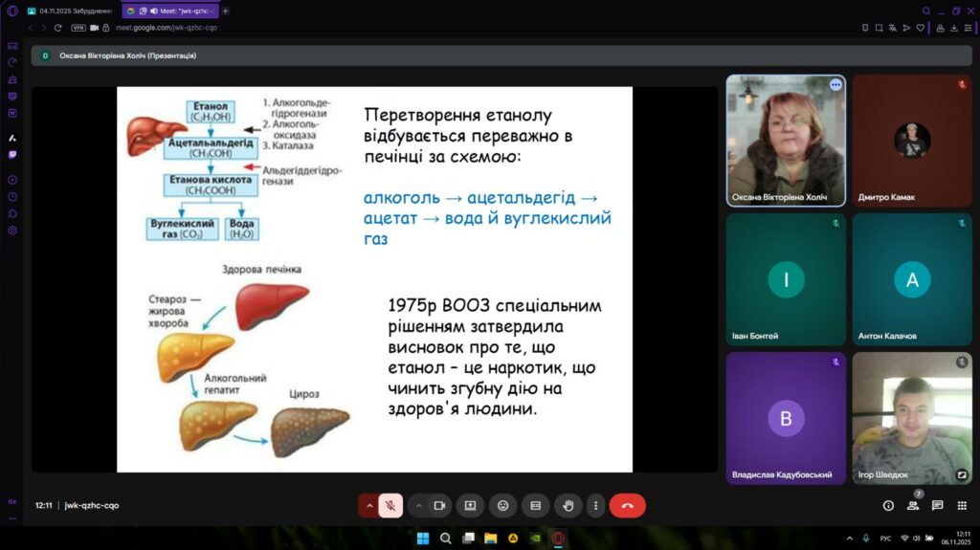Viewport: 980px width, 550px height.
Task: Unmute the microphone in Meet toolbar
Action: (x=390, y=505)
